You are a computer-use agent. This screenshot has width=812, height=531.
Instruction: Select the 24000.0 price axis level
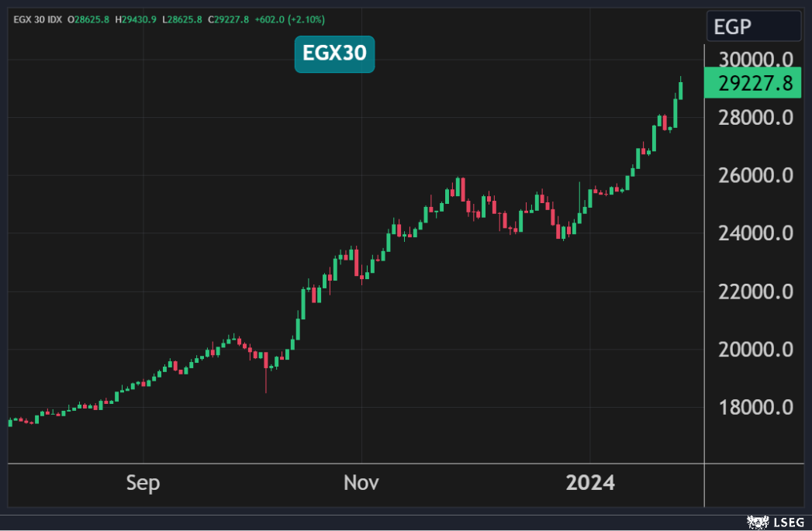click(755, 233)
